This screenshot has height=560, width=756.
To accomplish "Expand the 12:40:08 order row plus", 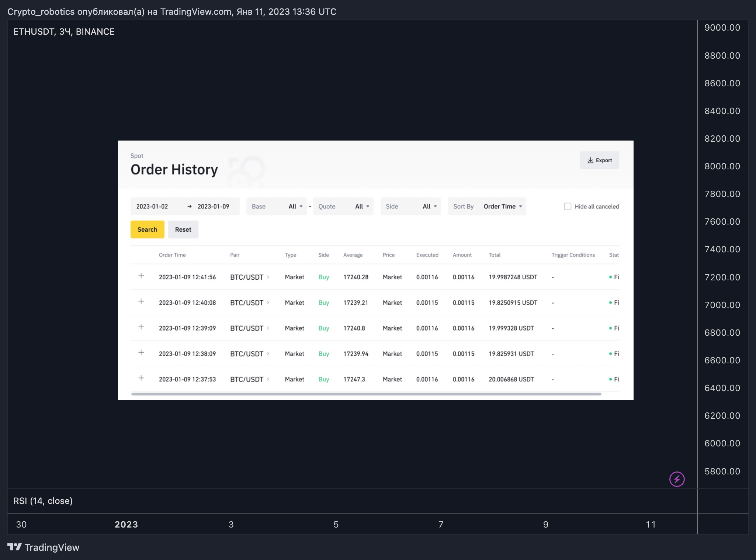I will pos(141,301).
